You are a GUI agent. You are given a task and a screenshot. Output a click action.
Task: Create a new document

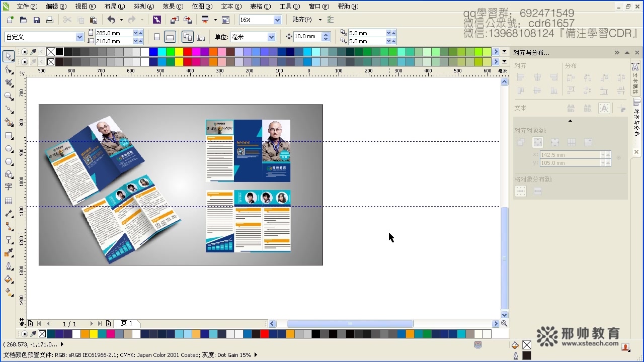pos(10,20)
